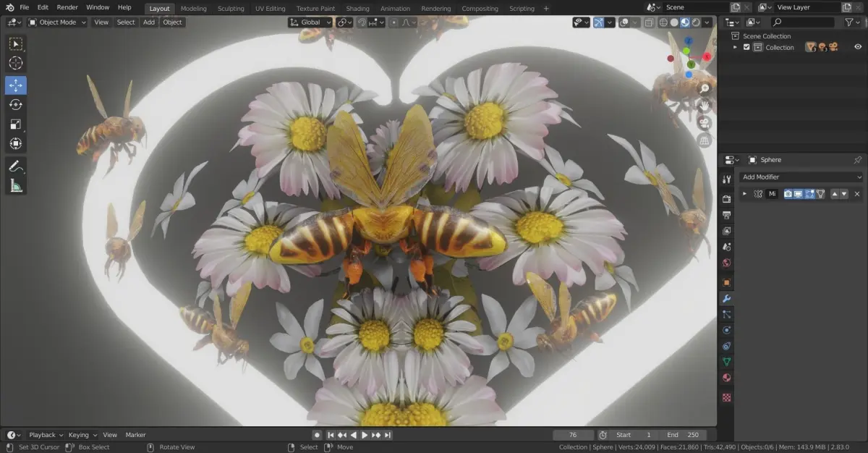This screenshot has width=868, height=453.
Task: Toggle modifier on cage triangle icon
Action: (x=820, y=194)
